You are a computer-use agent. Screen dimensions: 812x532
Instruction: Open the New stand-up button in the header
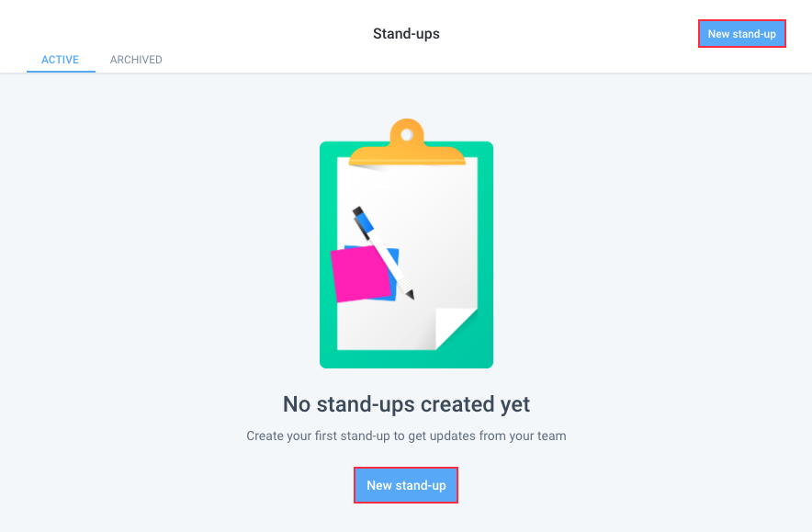tap(741, 33)
